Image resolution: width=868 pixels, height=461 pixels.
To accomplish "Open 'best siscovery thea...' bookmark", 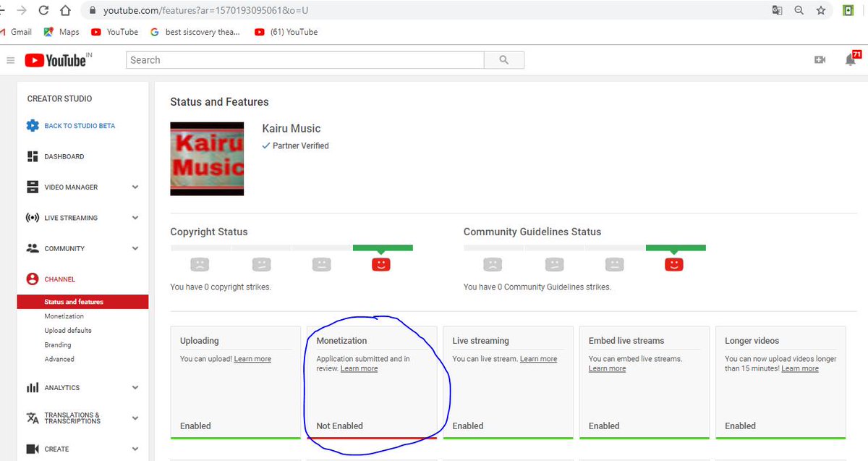I will pos(195,32).
